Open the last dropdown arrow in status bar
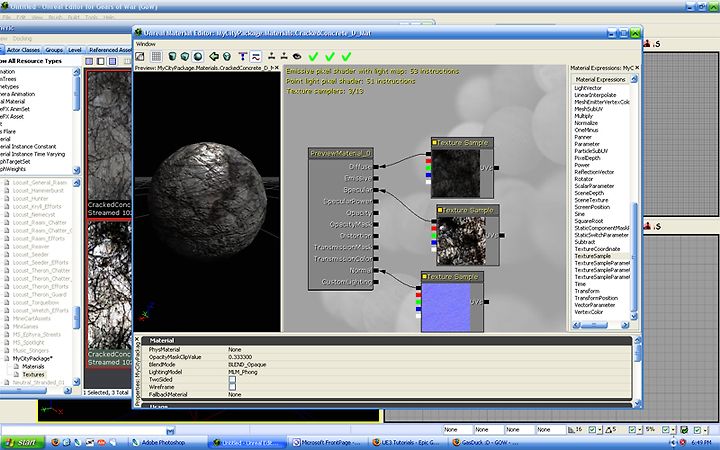720x450 pixels. 705,430
